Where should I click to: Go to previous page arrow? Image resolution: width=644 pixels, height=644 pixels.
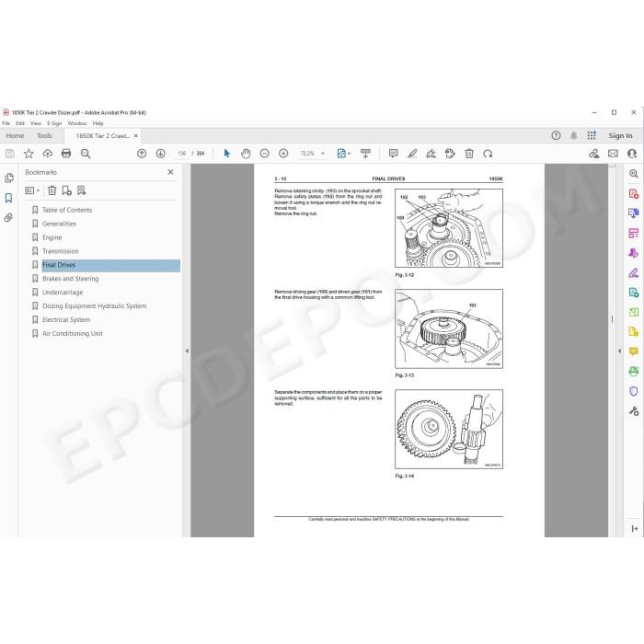pyautogui.click(x=142, y=154)
